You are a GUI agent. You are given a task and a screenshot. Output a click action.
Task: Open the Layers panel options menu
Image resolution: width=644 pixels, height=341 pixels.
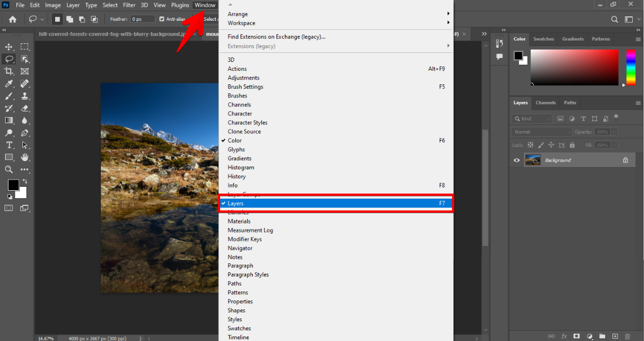coord(638,103)
